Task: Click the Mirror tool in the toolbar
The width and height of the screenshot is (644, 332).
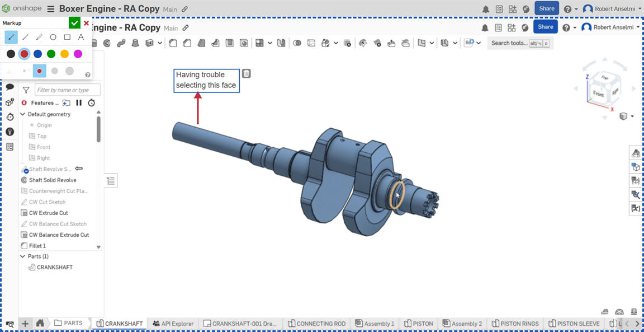Action: point(281,43)
